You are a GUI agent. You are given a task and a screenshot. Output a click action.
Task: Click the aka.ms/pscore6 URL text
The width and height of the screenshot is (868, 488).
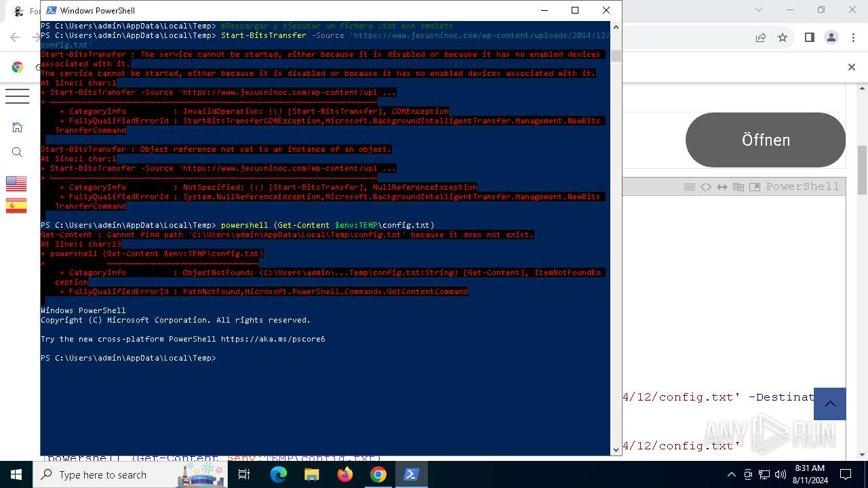coord(273,339)
